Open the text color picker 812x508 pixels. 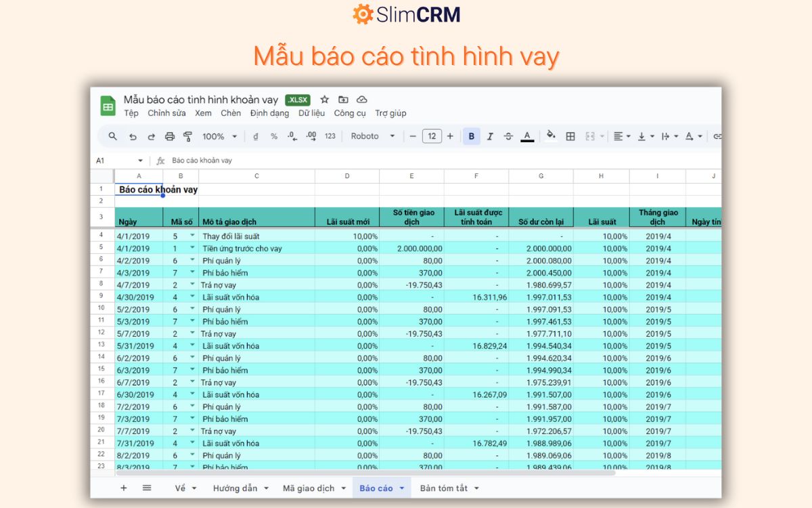[x=527, y=135]
